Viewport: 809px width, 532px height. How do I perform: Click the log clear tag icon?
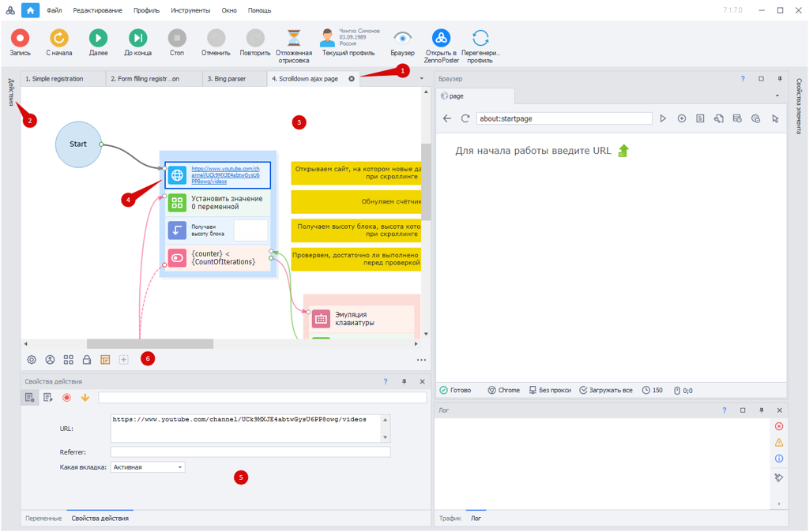pyautogui.click(x=778, y=478)
